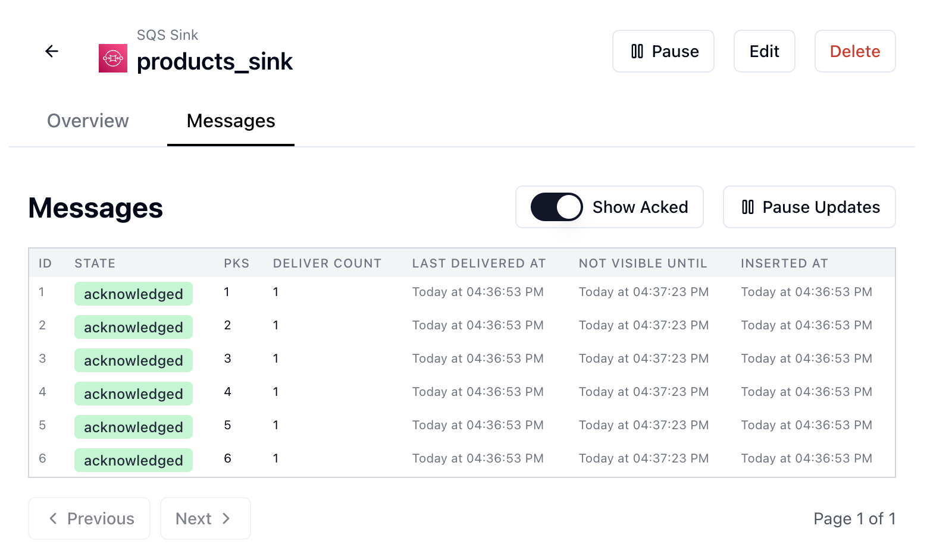
Task: Go to the next page of messages
Action: 205,518
